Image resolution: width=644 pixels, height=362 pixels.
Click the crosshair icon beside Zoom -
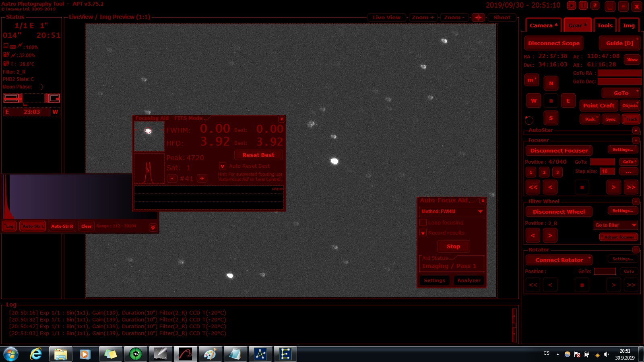coord(478,17)
